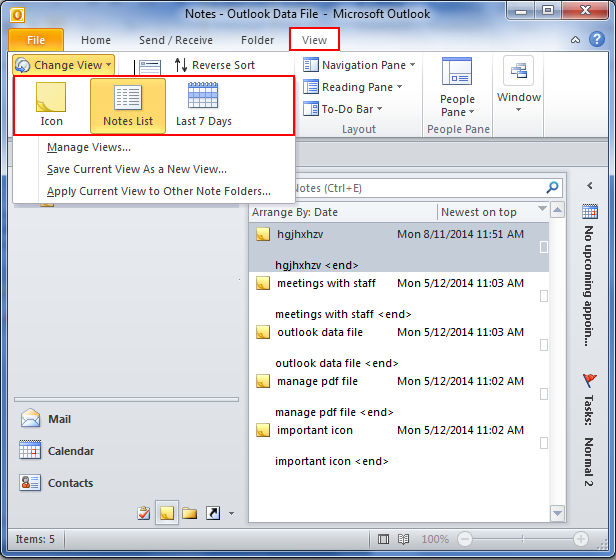This screenshot has width=616, height=560.
Task: Open the Change View dropdown
Action: [64, 65]
